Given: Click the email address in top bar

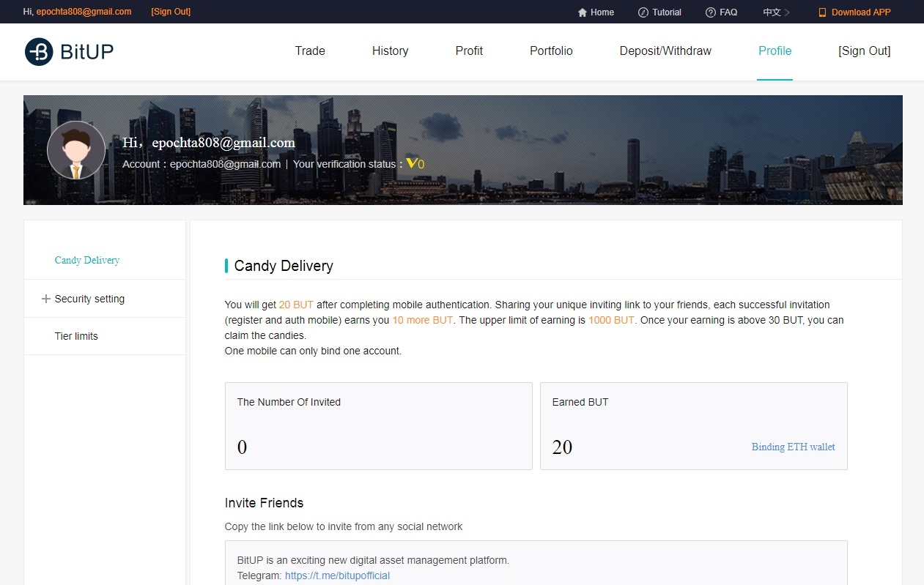Looking at the screenshot, I should [x=84, y=12].
